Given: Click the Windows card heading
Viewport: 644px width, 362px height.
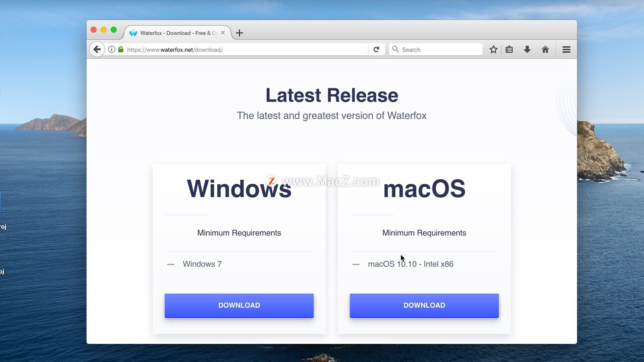Looking at the screenshot, I should click(x=239, y=189).
